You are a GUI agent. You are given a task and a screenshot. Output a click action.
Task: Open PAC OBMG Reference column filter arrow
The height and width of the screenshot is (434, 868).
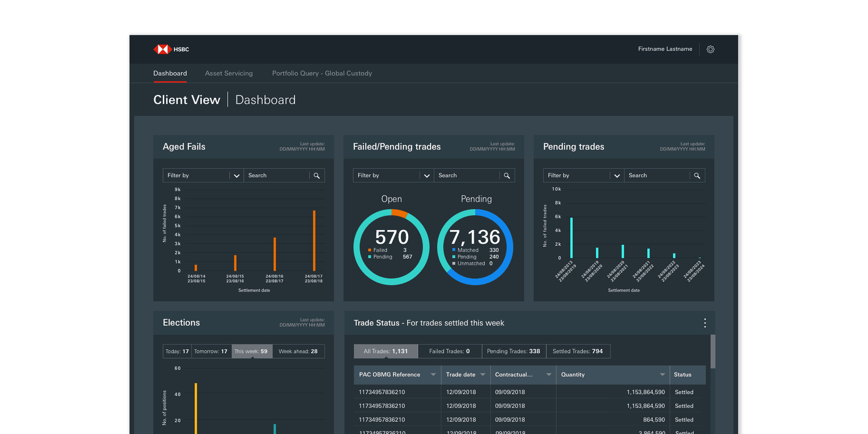click(433, 375)
